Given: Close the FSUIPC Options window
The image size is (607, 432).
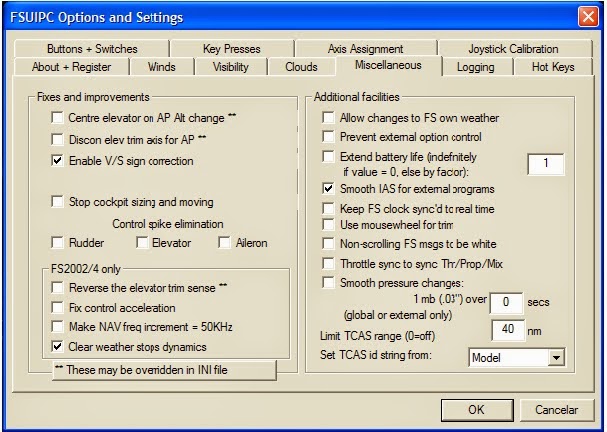Looking at the screenshot, I should pyautogui.click(x=588, y=17).
